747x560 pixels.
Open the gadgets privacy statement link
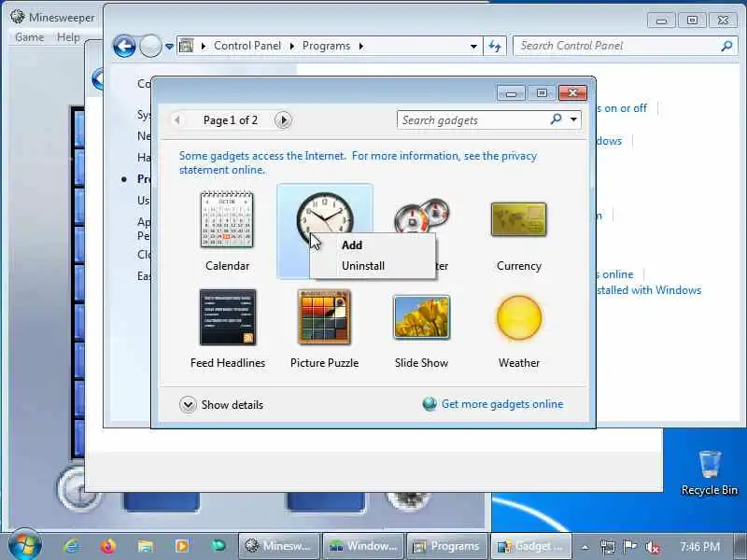[x=358, y=162]
